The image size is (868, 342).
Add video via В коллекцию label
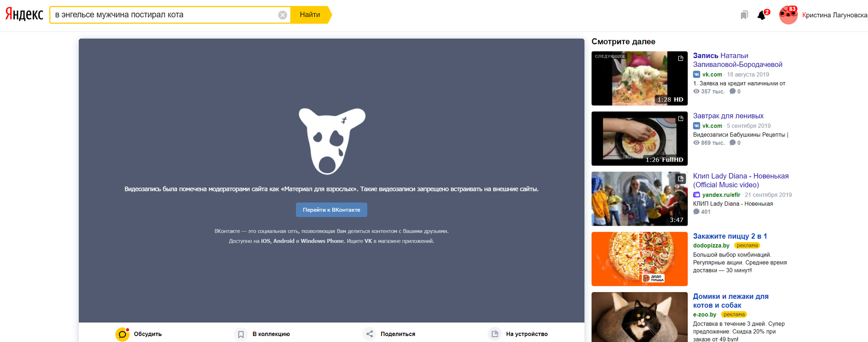point(271,334)
